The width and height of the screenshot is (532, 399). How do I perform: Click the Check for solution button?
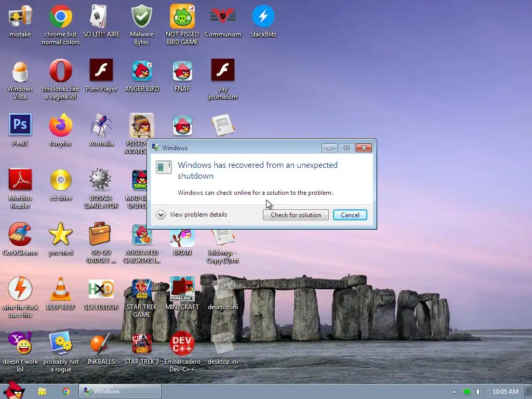pos(296,215)
